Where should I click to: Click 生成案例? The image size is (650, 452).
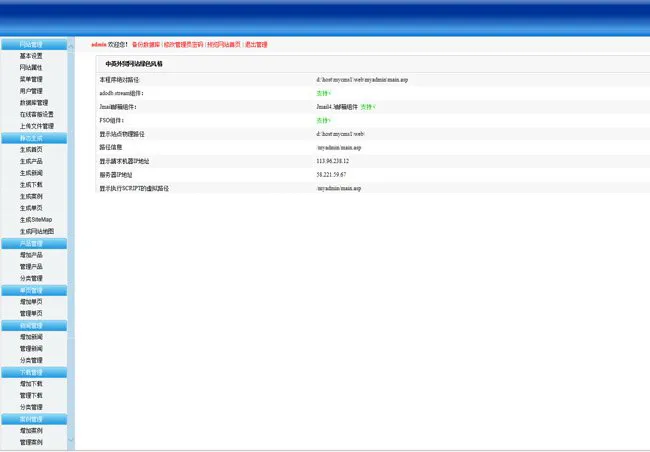31,196
